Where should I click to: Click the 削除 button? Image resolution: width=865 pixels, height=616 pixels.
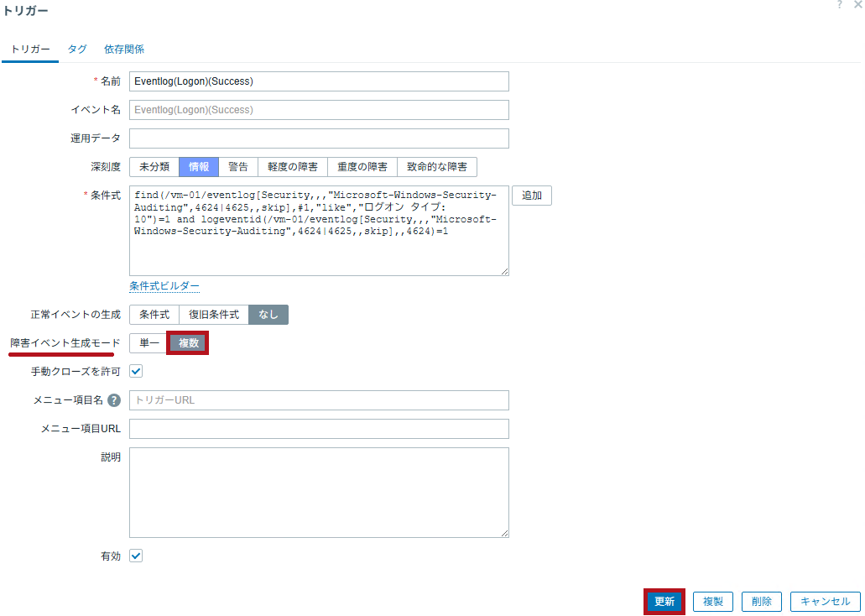762,602
